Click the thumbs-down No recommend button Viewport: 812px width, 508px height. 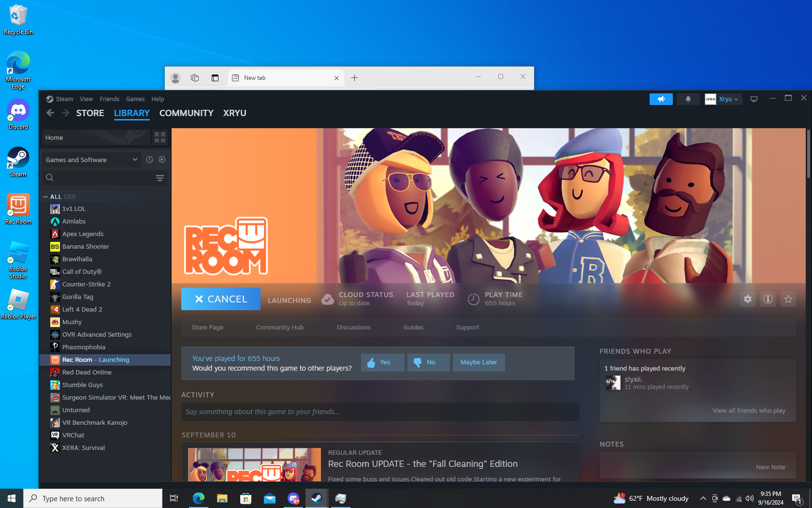[428, 362]
